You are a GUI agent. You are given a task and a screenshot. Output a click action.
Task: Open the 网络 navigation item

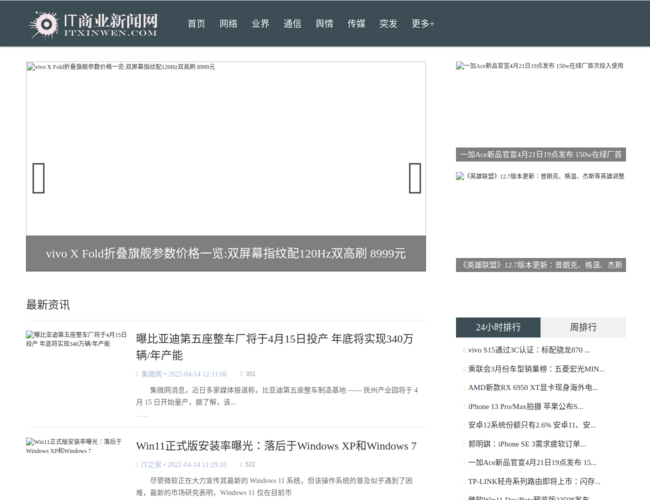click(x=228, y=24)
